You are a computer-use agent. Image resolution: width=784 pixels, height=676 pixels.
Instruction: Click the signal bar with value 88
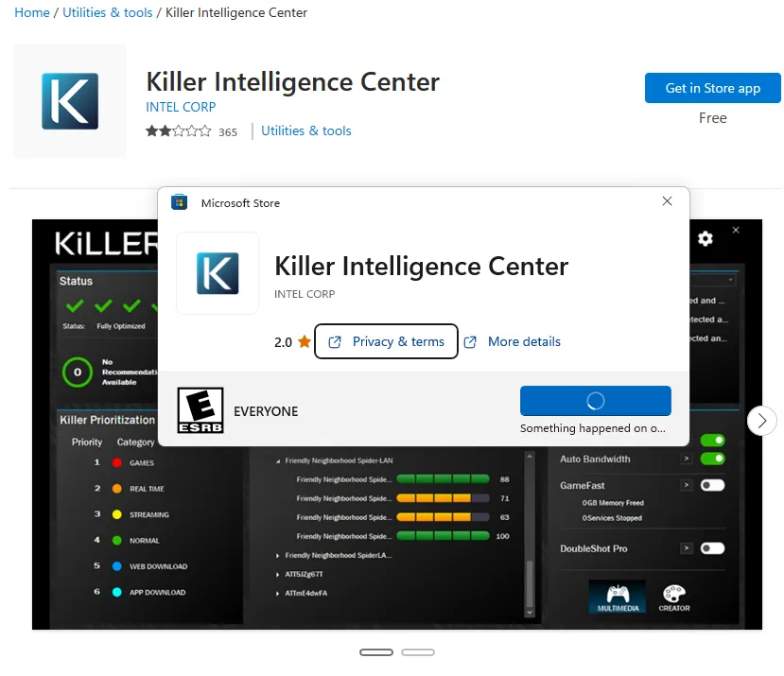pyautogui.click(x=443, y=479)
